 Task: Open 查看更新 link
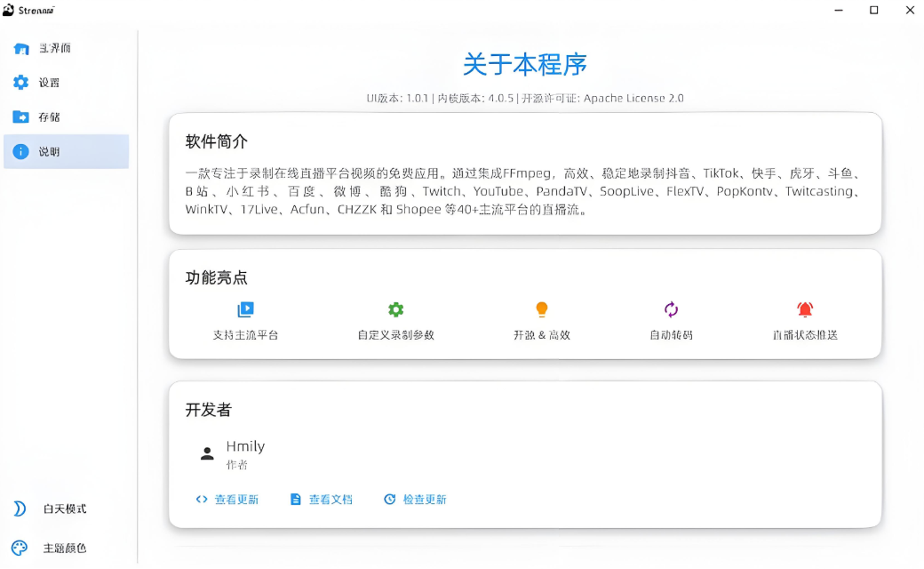(227, 499)
